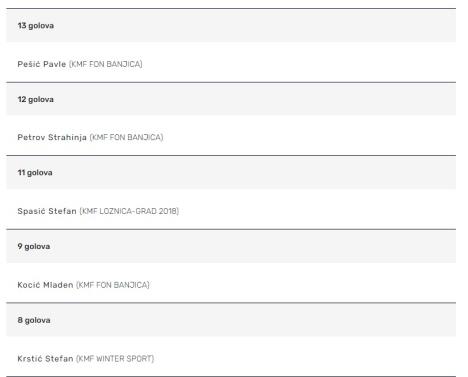Click the 9 golova header row

tap(231, 246)
